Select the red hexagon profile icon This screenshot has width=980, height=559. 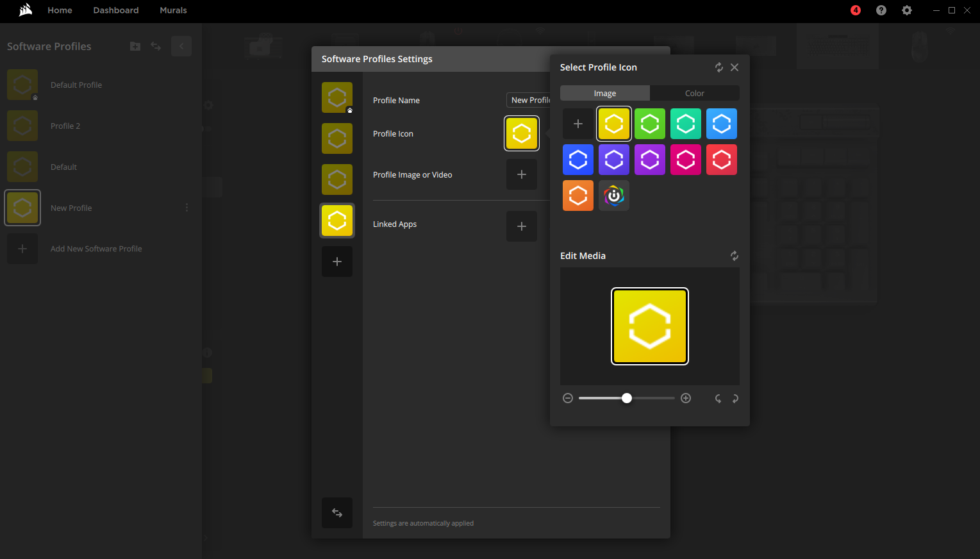721,160
